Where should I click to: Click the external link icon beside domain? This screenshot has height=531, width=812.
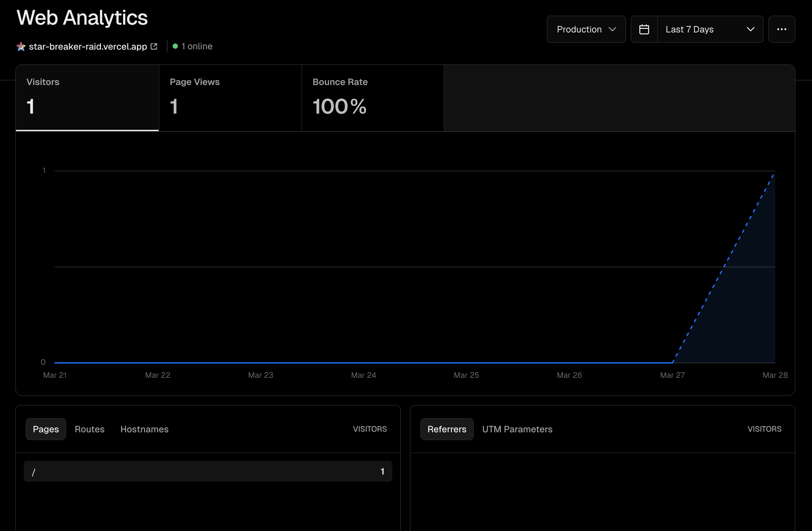(154, 46)
